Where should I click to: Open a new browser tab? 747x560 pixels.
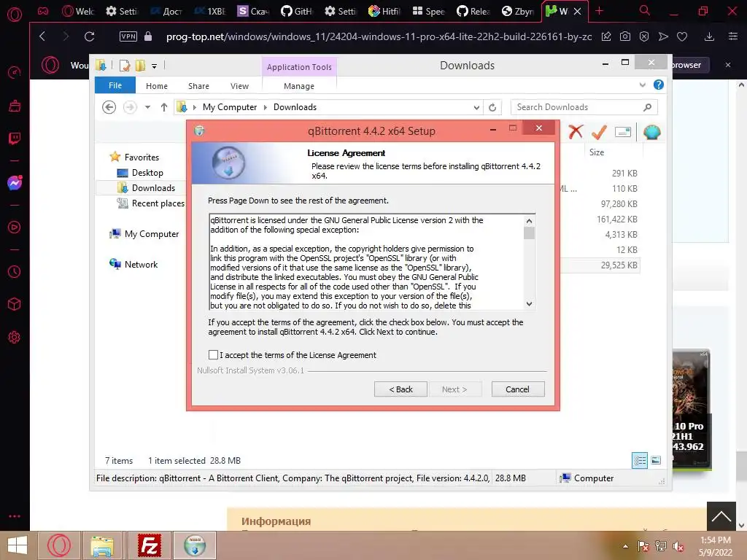pos(600,11)
